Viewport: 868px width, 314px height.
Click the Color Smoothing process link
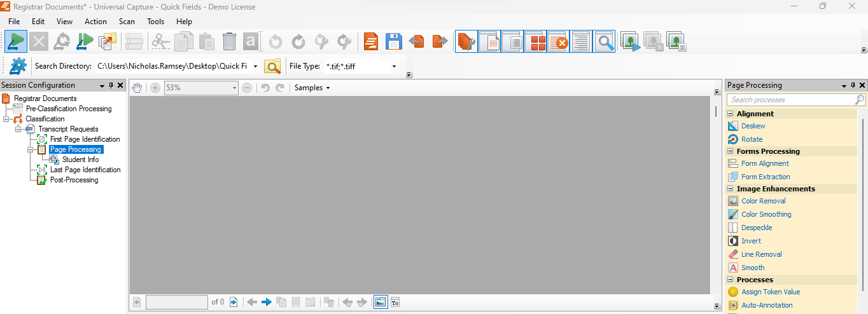[x=767, y=214]
